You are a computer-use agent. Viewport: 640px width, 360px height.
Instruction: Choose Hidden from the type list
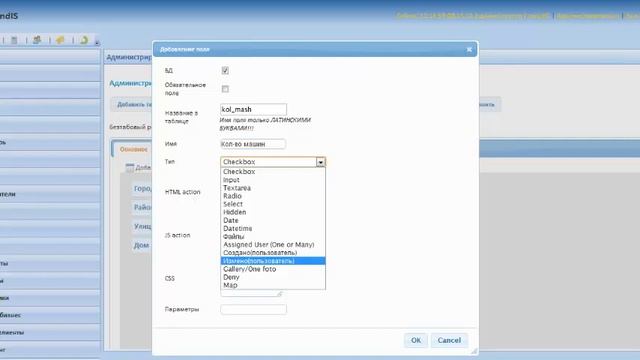pos(273,212)
